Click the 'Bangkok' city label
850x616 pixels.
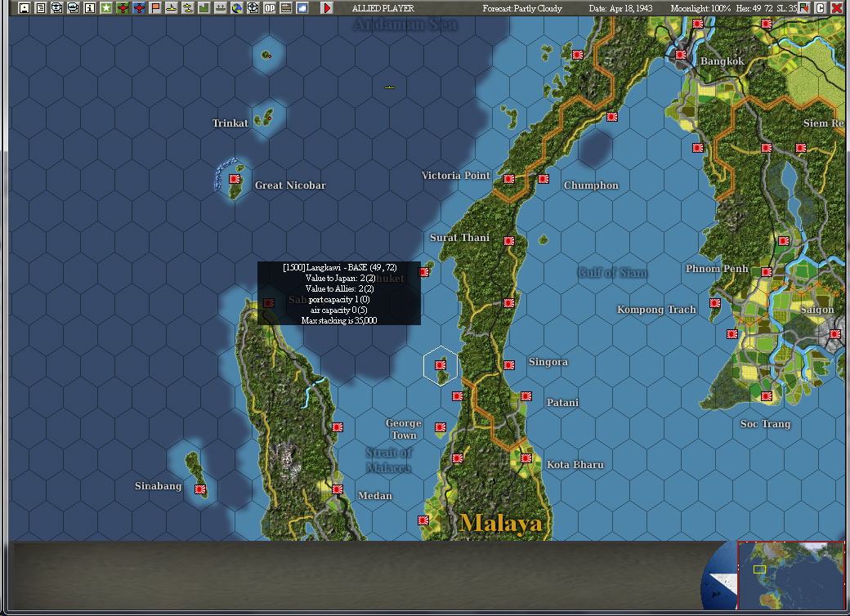tap(722, 61)
